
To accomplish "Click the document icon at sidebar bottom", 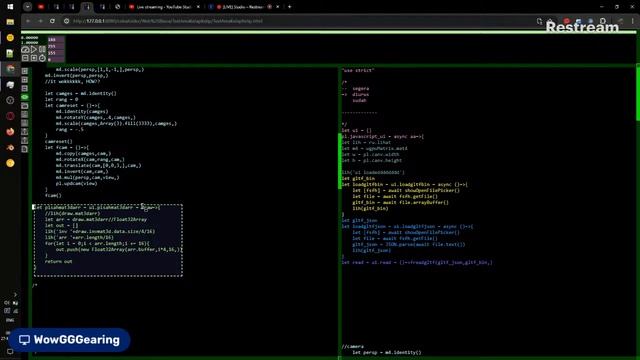I will point(25,149).
